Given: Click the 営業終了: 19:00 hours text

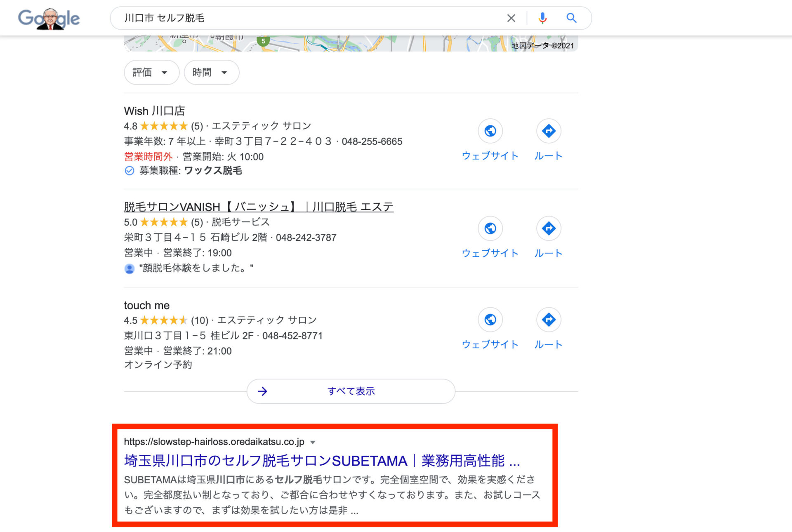Looking at the screenshot, I should point(197,253).
